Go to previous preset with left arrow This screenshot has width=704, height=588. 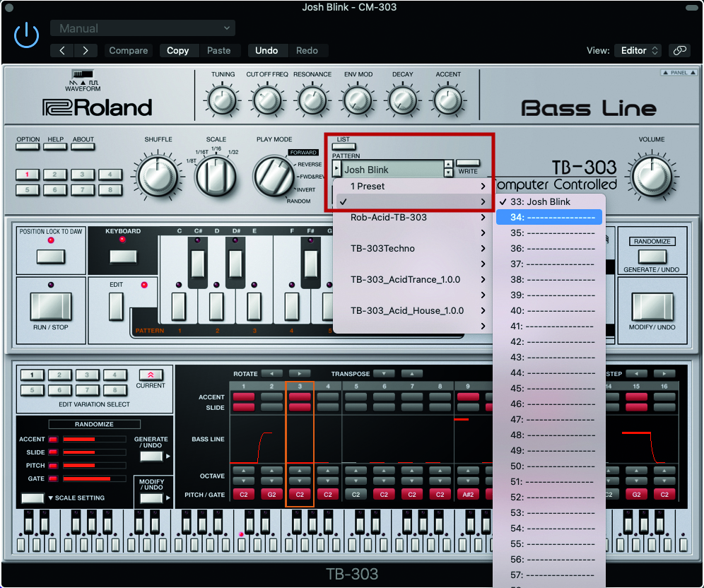pos(62,51)
